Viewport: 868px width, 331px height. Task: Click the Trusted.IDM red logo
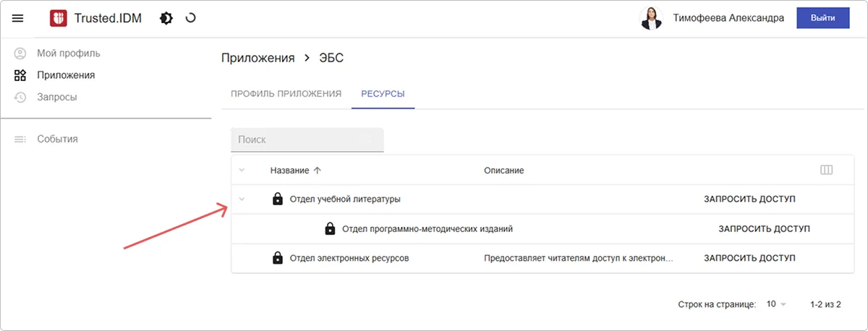pos(59,19)
